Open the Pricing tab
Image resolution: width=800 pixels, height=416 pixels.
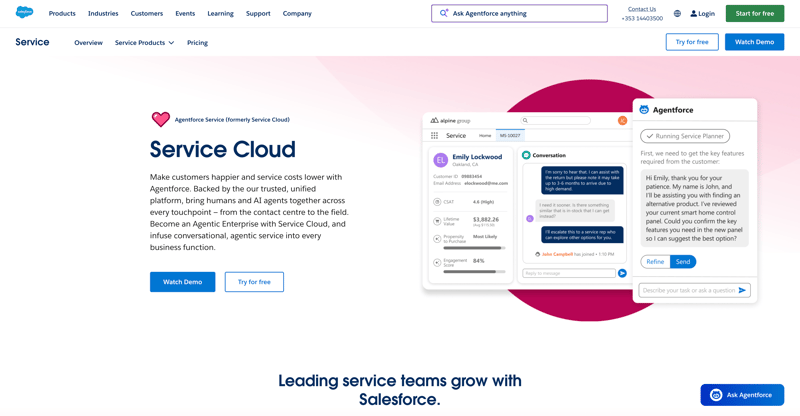[197, 43]
